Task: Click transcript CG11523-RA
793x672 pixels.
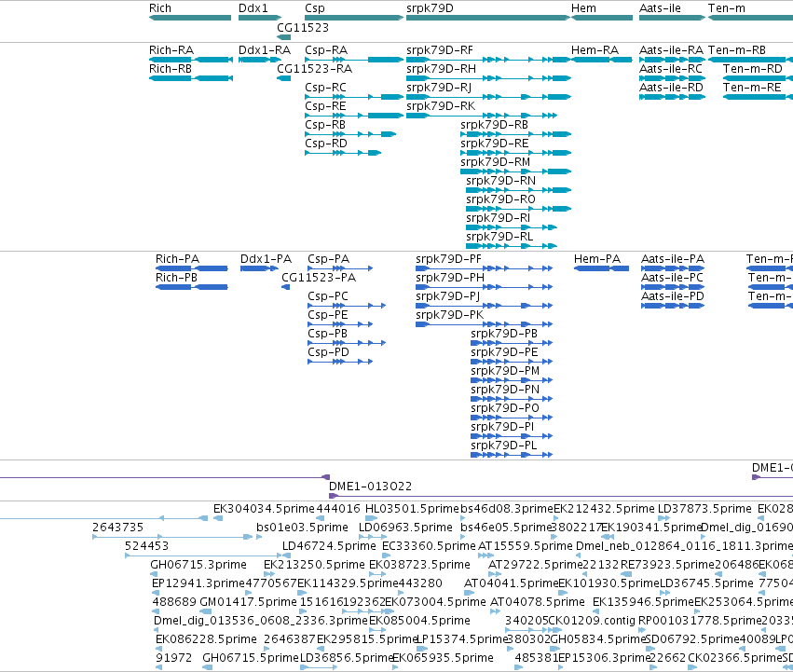Action: point(314,69)
